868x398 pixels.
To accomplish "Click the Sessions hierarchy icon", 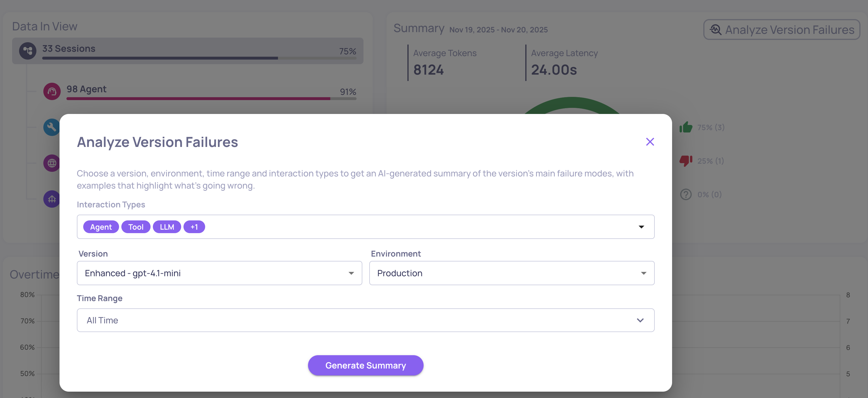I will pos(28,51).
